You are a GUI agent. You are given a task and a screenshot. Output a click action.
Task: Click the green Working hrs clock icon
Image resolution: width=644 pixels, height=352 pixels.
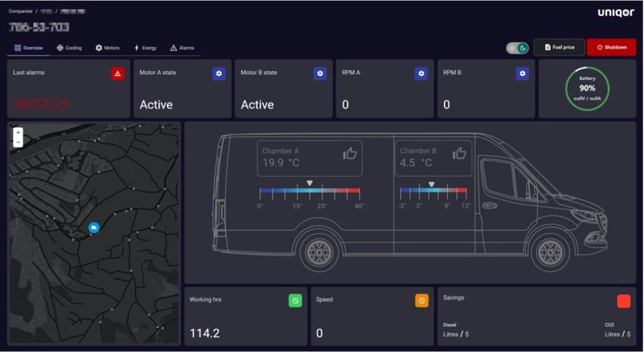pos(295,301)
